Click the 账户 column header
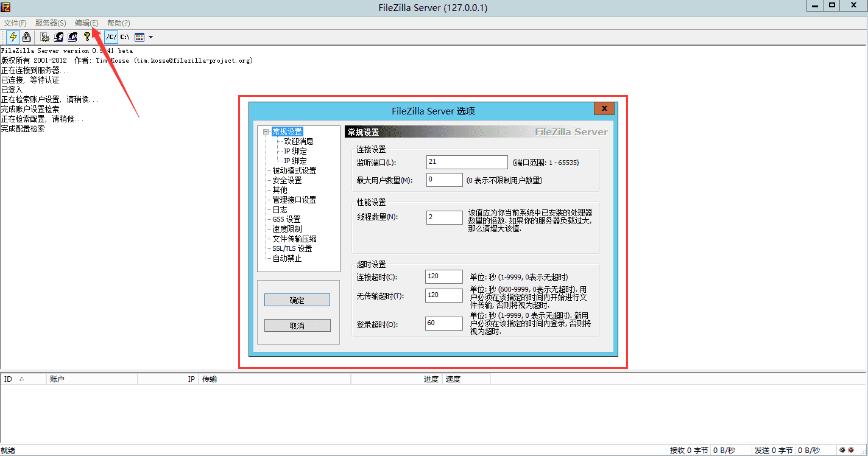Viewport: 868px width, 456px height. (93, 379)
